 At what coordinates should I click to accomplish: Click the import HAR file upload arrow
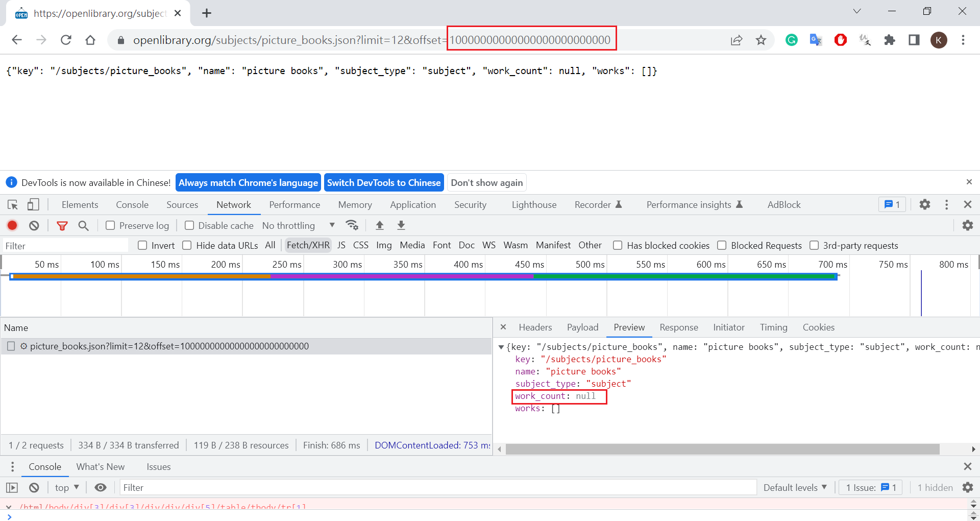(379, 225)
